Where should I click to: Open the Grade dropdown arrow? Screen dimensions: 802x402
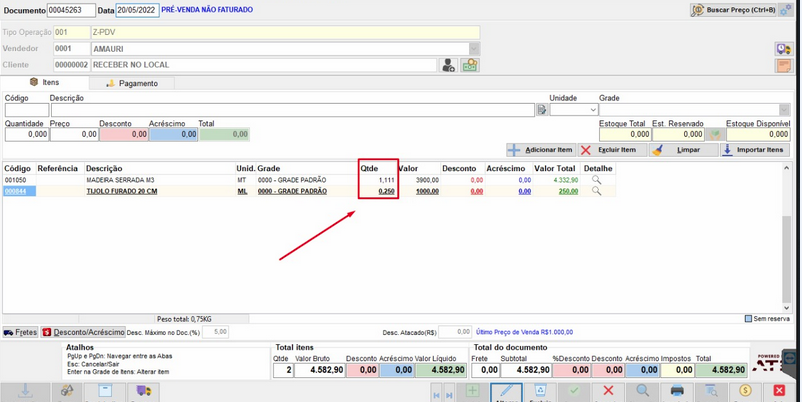click(784, 109)
